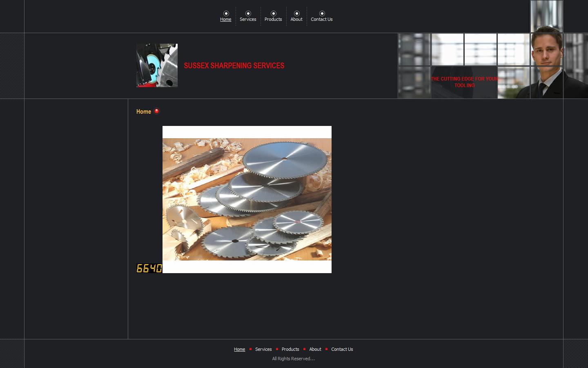Screen dimensions: 588x368
Task: Open the Services page from top menu text
Action: [x=248, y=20]
